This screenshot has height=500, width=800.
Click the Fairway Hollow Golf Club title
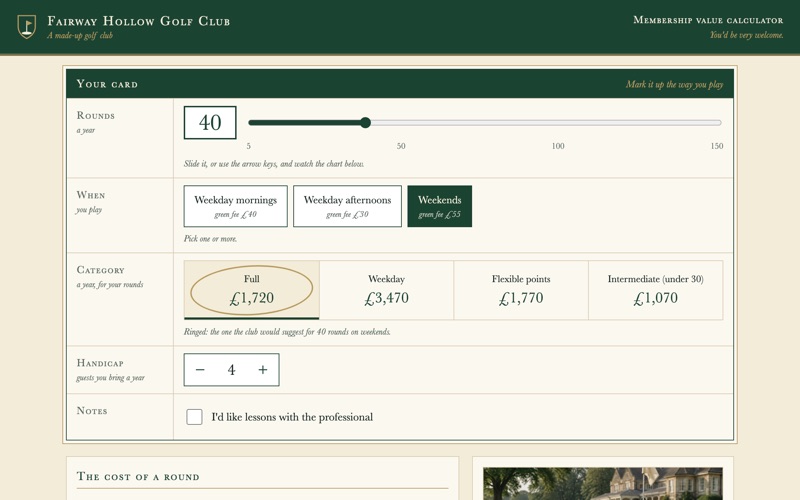(x=138, y=21)
